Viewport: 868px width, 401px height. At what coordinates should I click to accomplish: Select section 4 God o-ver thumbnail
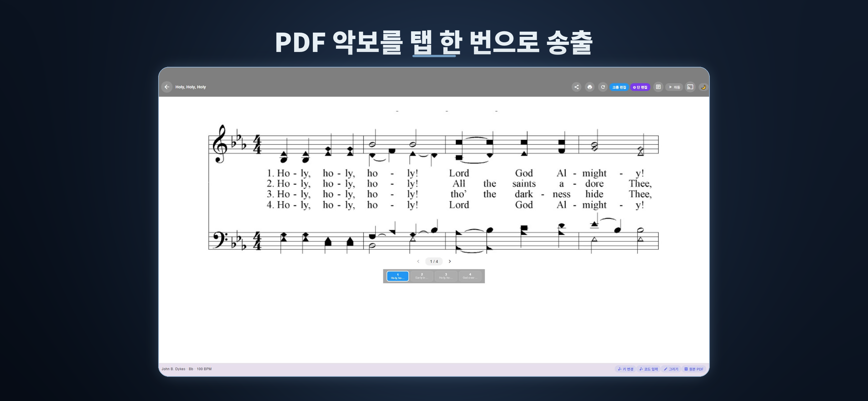click(x=470, y=276)
